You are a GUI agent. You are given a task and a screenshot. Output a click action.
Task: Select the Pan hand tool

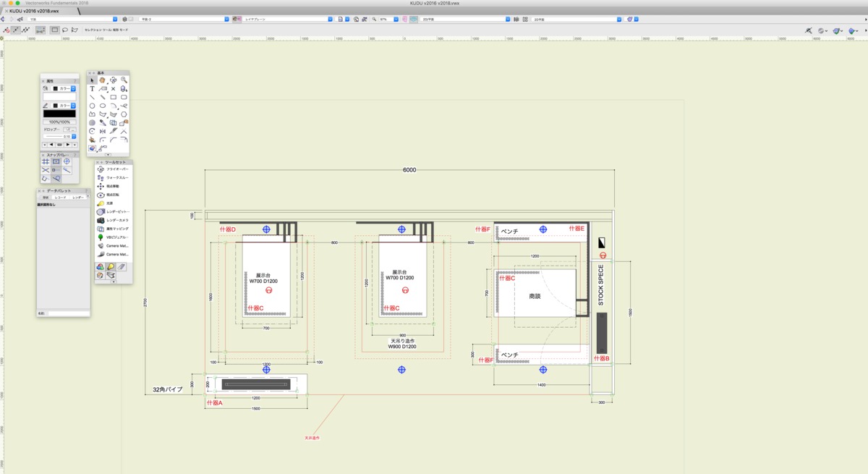coord(102,80)
